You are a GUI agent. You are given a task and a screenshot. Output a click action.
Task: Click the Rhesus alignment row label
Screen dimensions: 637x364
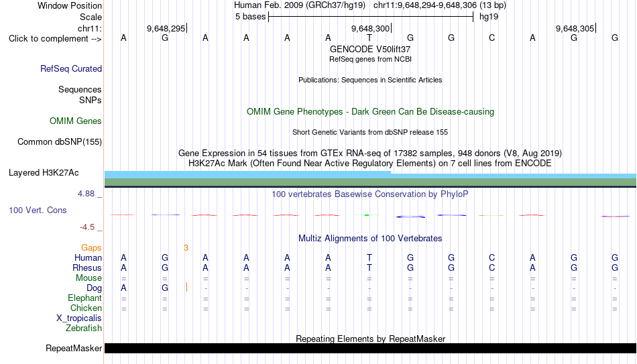point(87,268)
